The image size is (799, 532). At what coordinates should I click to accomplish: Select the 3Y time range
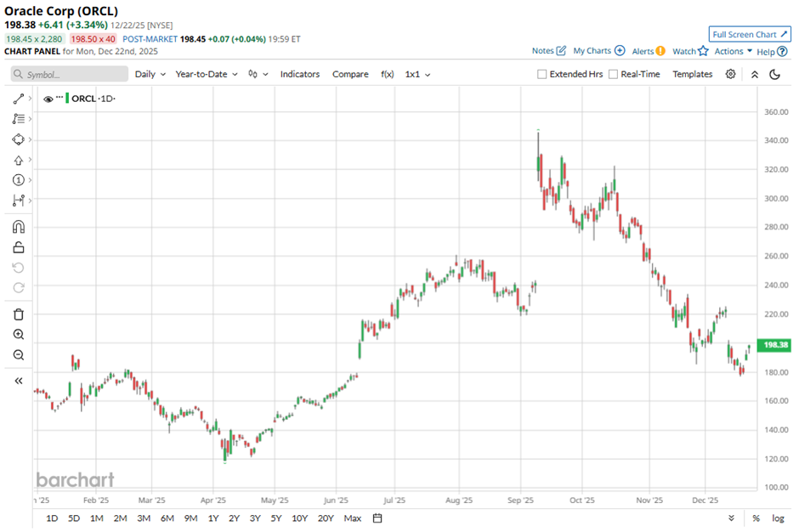(x=255, y=518)
